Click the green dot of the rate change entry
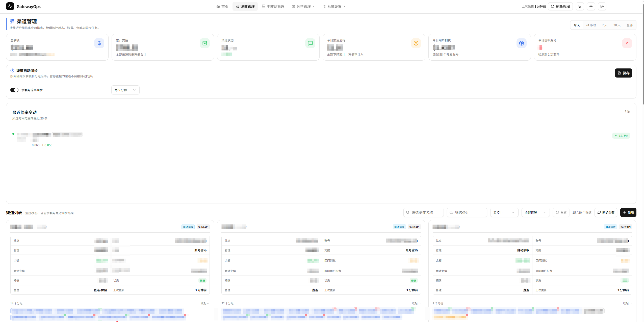 click(x=13, y=134)
